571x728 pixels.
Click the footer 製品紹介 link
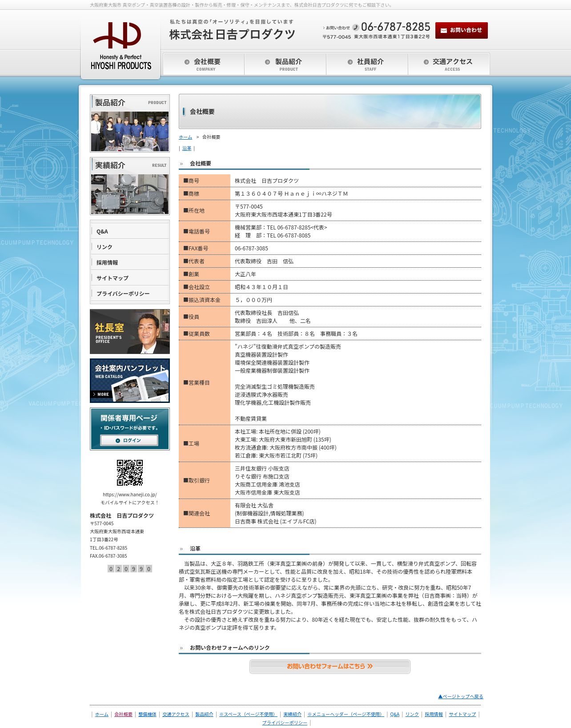click(x=204, y=714)
